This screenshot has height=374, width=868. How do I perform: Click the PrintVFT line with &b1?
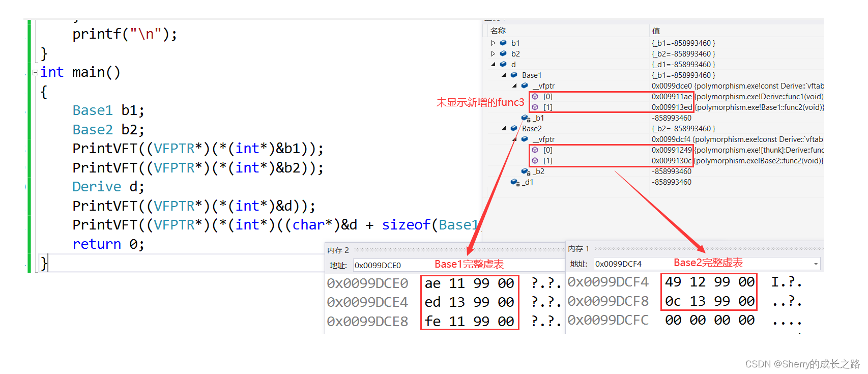198,149
